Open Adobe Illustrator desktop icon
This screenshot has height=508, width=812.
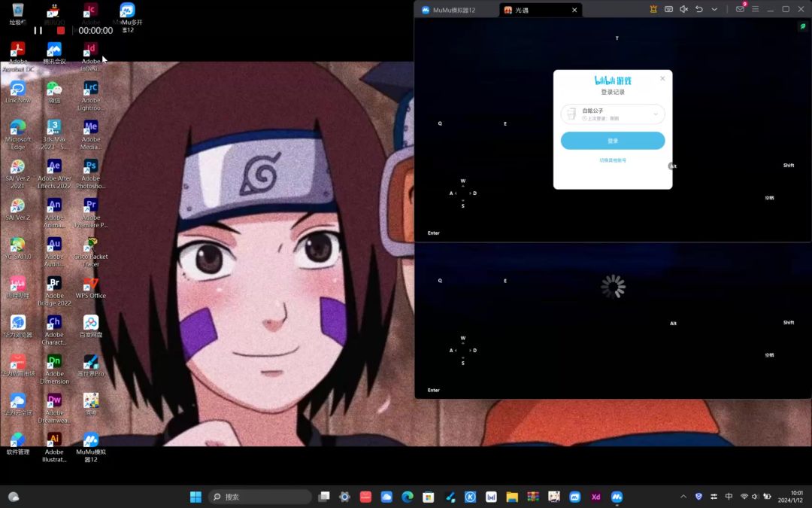click(54, 447)
